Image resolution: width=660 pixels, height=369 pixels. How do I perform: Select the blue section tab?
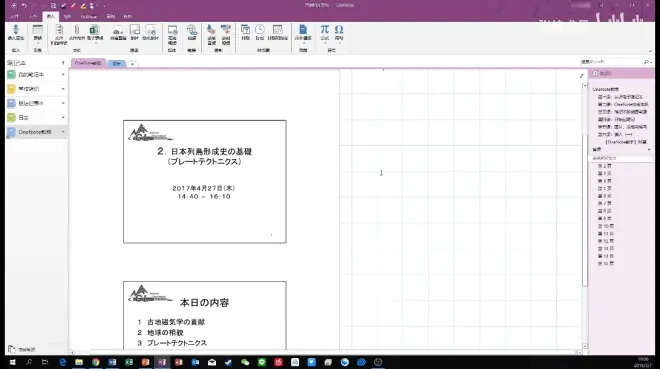click(117, 64)
